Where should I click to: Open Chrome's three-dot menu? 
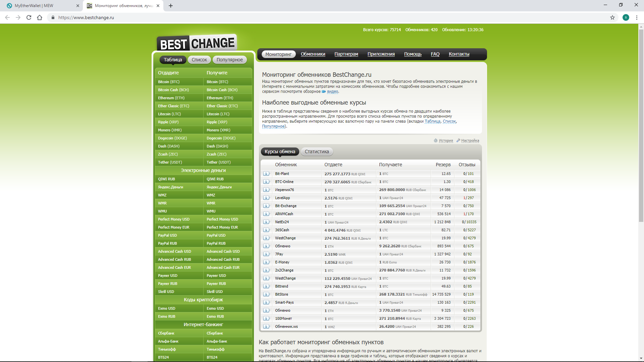tap(637, 17)
